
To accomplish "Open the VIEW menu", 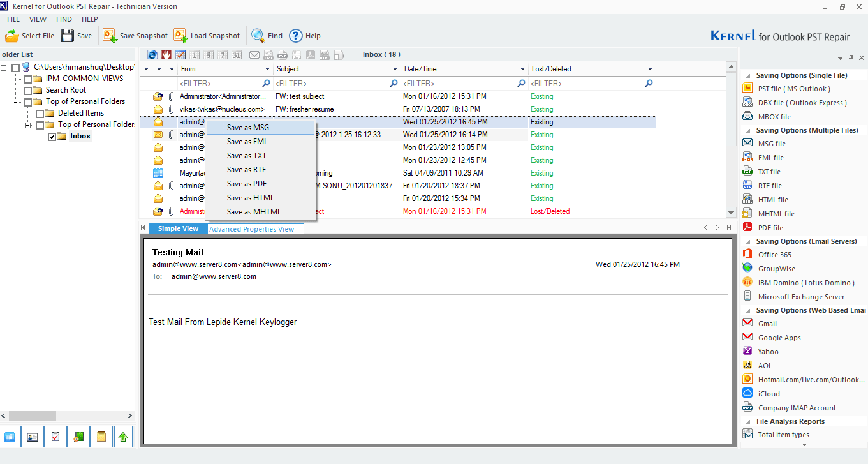I will pos(38,19).
